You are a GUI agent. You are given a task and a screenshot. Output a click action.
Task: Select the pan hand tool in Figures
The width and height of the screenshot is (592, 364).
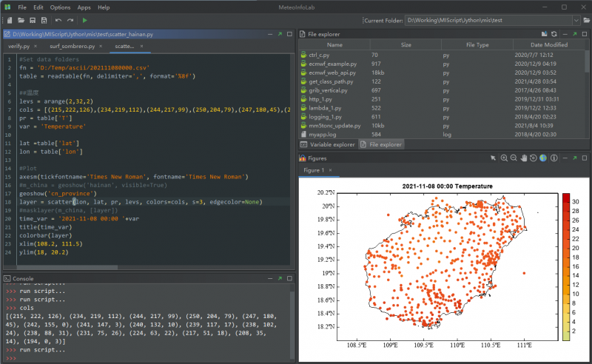524,158
